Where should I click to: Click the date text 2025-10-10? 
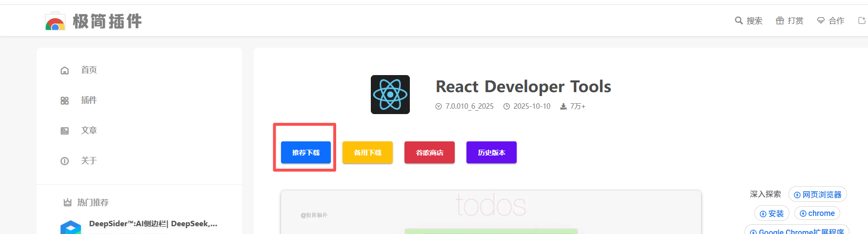pyautogui.click(x=532, y=106)
